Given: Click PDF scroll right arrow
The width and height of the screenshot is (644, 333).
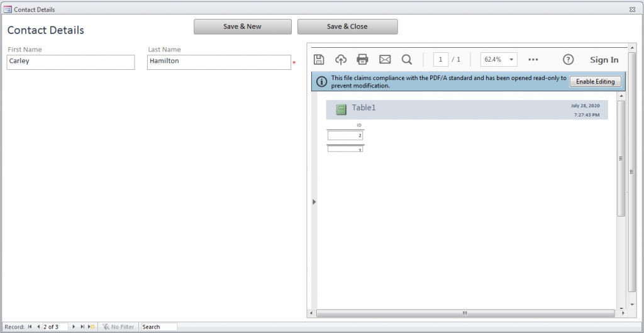Looking at the screenshot, I should pyautogui.click(x=623, y=313).
